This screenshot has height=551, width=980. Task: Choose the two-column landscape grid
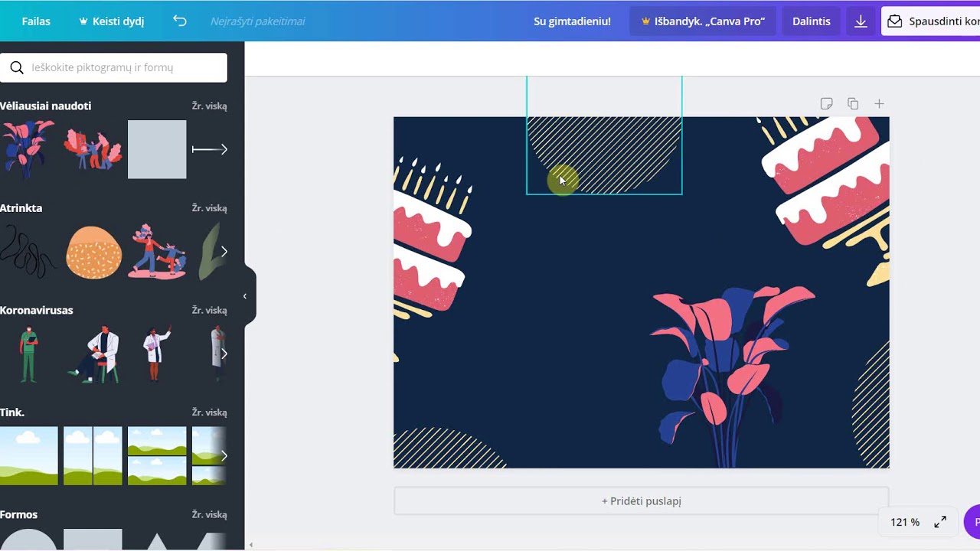click(93, 456)
